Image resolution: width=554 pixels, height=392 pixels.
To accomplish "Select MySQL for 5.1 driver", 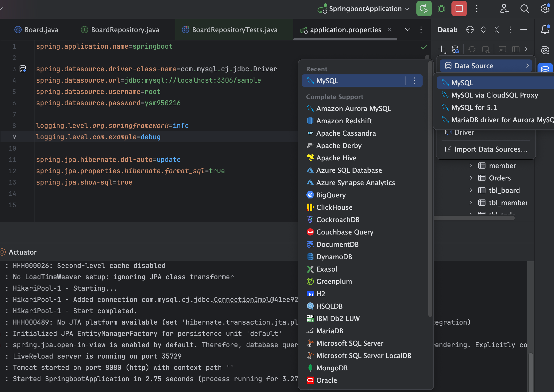I will (474, 107).
